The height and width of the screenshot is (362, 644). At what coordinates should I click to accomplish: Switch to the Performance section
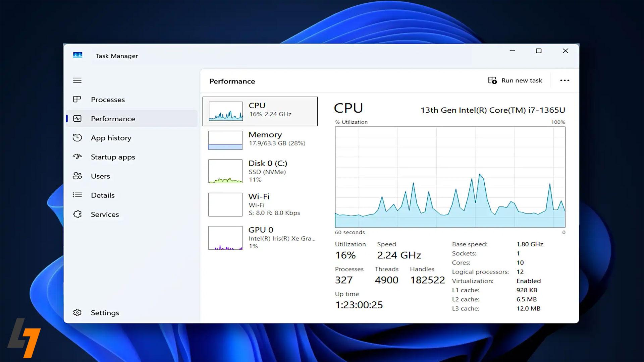tap(113, 119)
